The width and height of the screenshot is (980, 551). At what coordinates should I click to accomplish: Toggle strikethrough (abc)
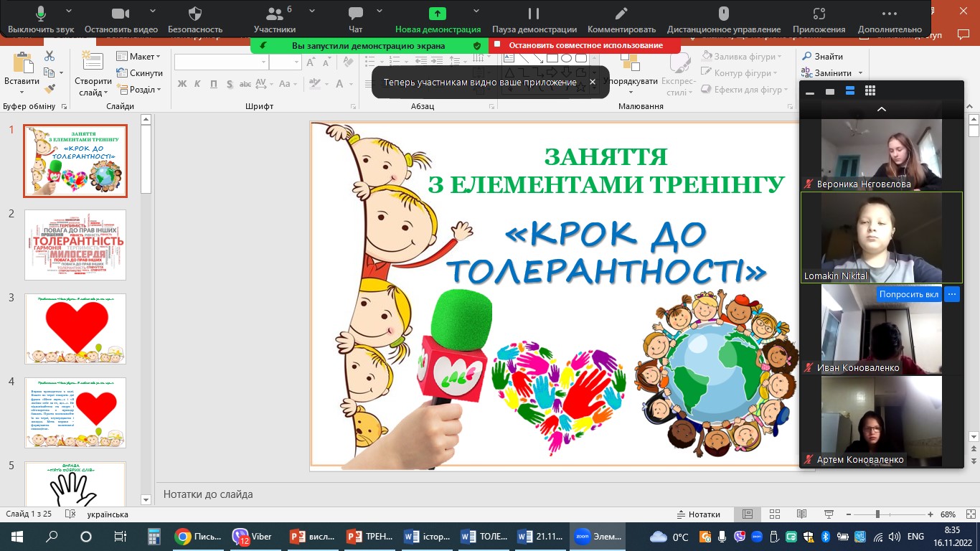tap(245, 84)
